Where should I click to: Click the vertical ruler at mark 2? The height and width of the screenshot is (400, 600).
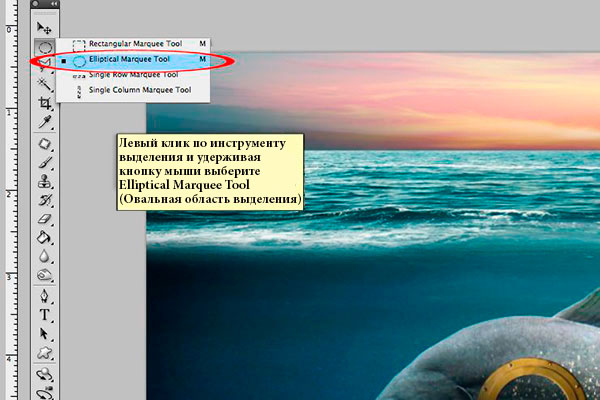coord(8,193)
